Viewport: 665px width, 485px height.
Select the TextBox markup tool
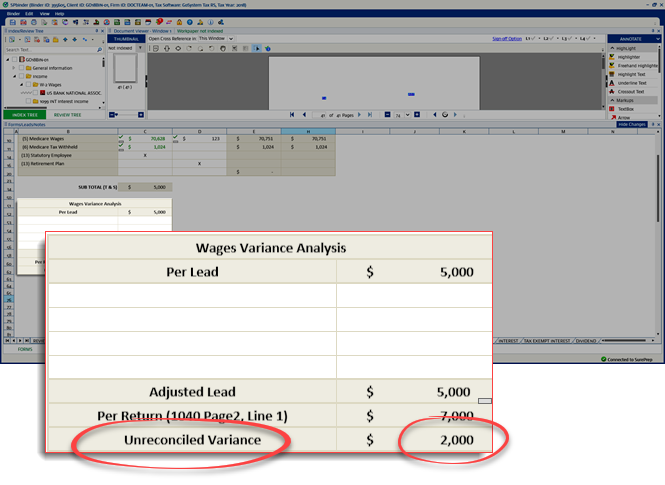(626, 109)
